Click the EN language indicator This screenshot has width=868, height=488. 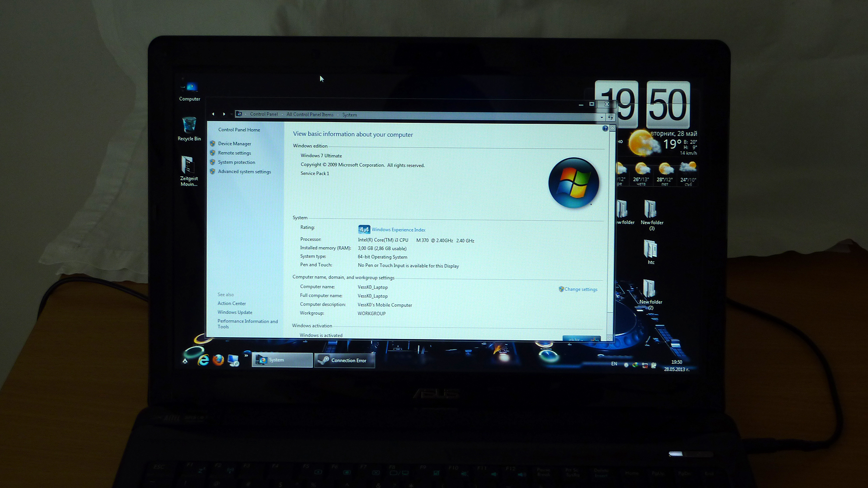(x=614, y=364)
